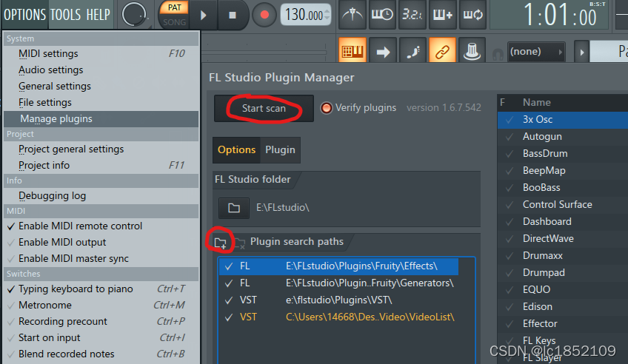Select BassDrum in plugin list
The image size is (628, 364).
[563, 154]
